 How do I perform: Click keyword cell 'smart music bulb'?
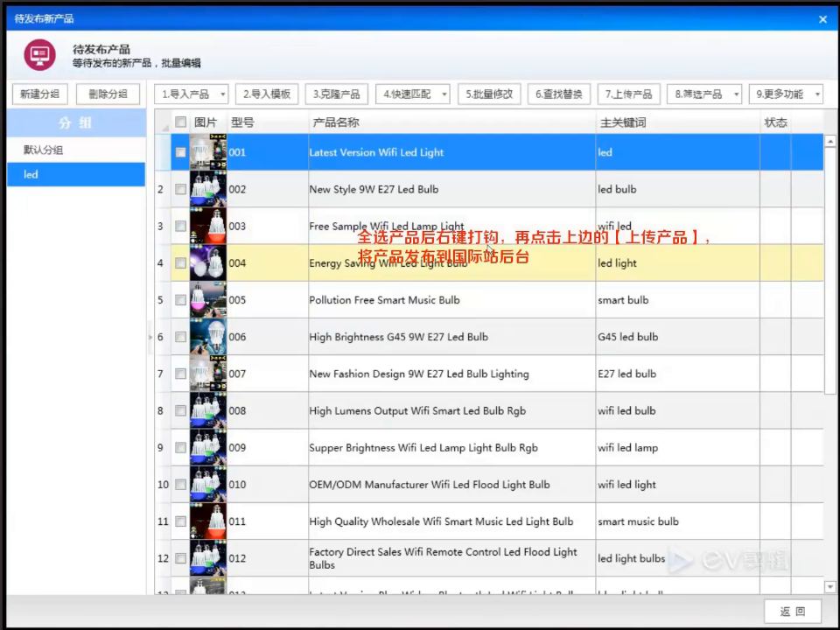pos(677,521)
